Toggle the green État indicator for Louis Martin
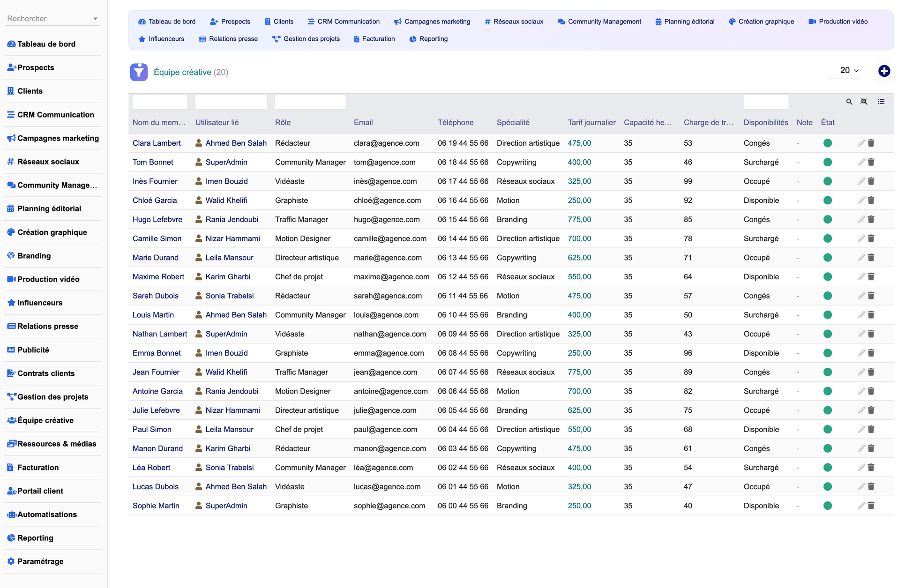The image size is (912, 588). 828,315
